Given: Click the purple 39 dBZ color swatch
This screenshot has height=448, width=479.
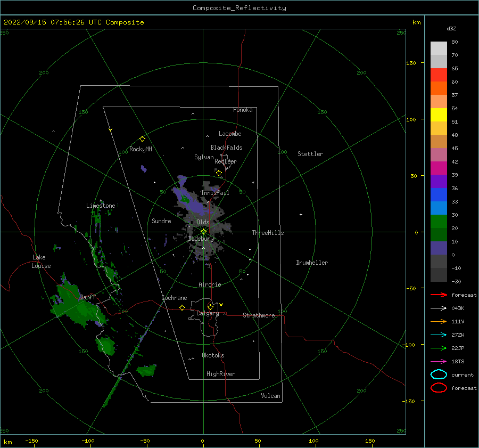Looking at the screenshot, I should [x=439, y=181].
